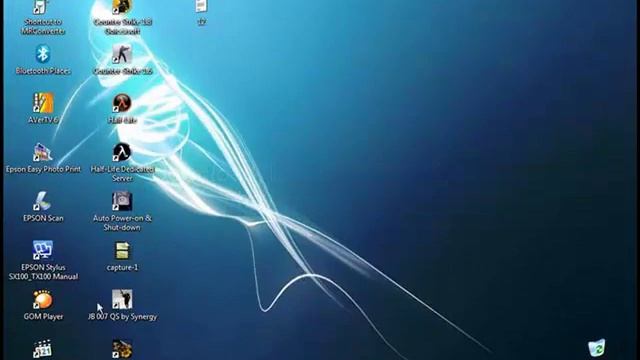This screenshot has height=360, width=640.
Task: Select the Half-Life Dedicated Server icon
Action: point(122,152)
